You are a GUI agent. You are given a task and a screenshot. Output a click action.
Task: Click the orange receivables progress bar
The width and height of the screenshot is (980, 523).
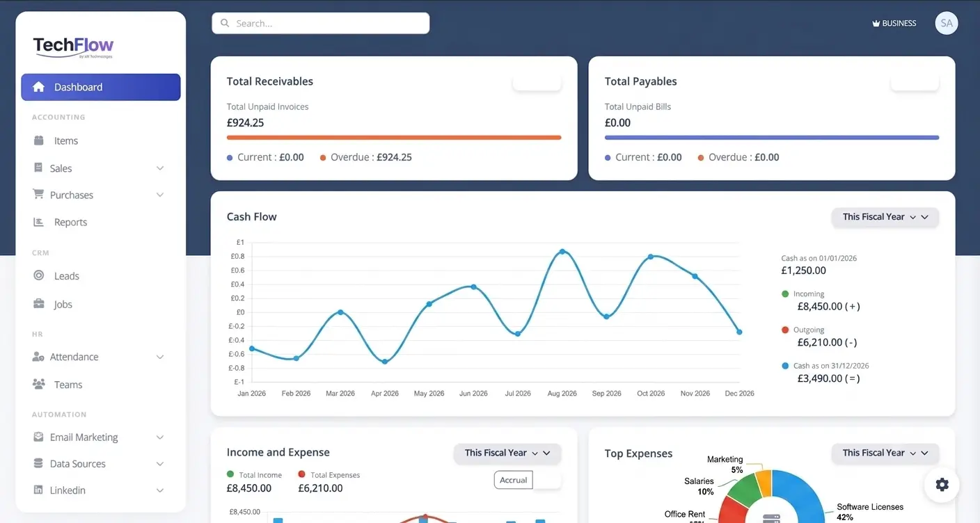point(394,138)
